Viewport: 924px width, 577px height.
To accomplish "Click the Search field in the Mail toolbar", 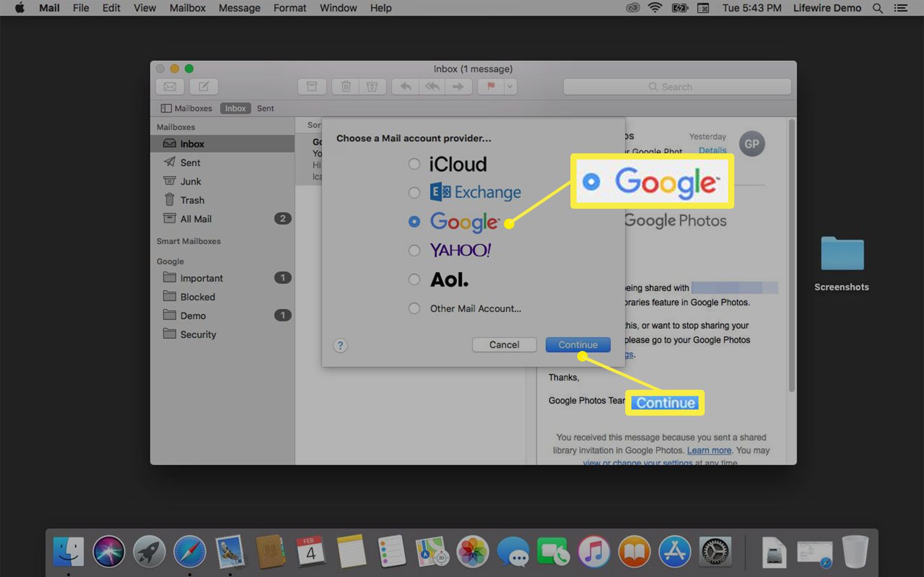I will 677,87.
